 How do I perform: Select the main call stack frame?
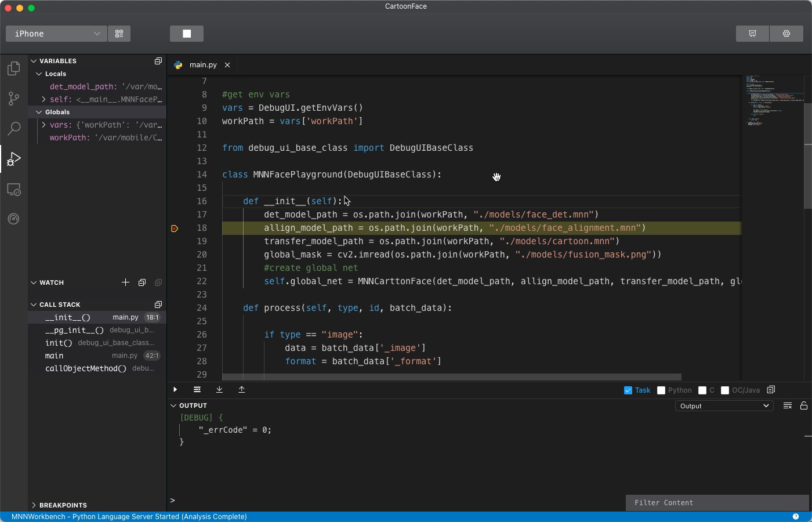[97, 356]
